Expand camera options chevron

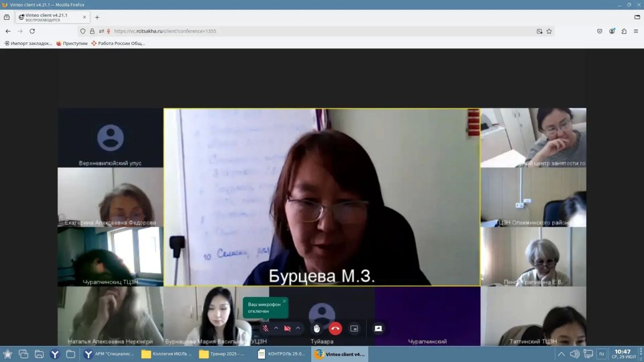[298, 328]
